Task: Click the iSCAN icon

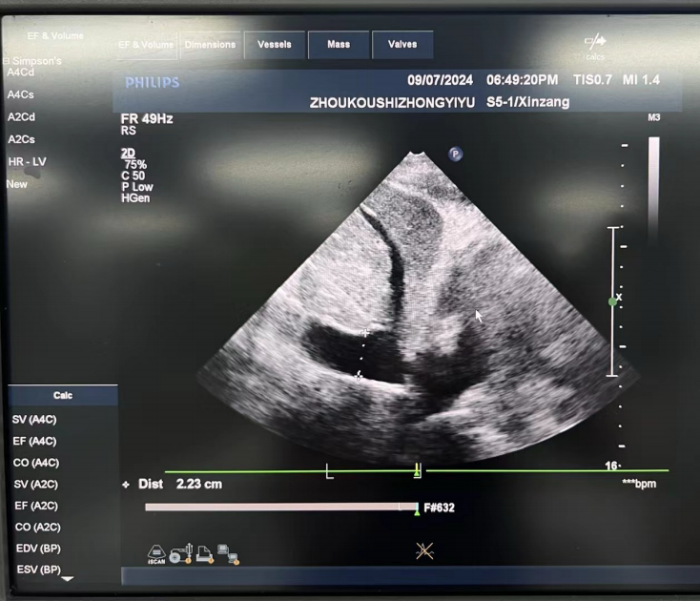Action: point(156,552)
